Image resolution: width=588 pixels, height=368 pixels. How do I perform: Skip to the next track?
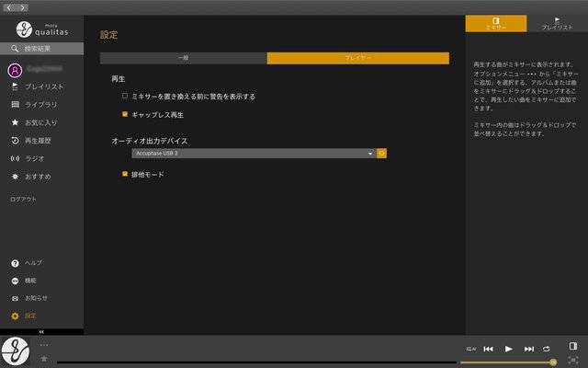(528, 349)
